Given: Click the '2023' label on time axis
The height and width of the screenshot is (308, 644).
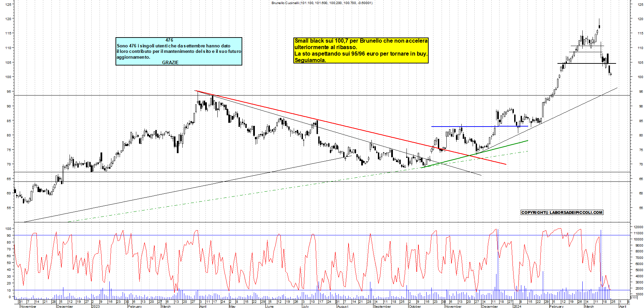Looking at the screenshot, I should pyautogui.click(x=96, y=306).
